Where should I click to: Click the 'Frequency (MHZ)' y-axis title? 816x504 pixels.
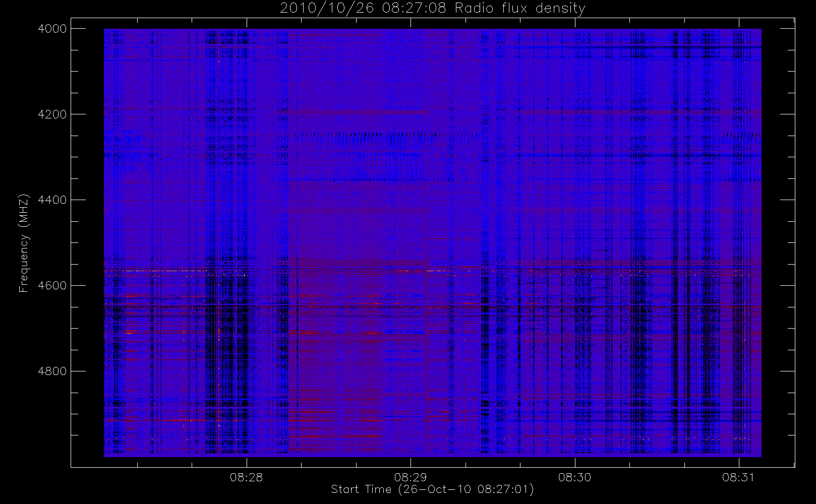tap(24, 243)
